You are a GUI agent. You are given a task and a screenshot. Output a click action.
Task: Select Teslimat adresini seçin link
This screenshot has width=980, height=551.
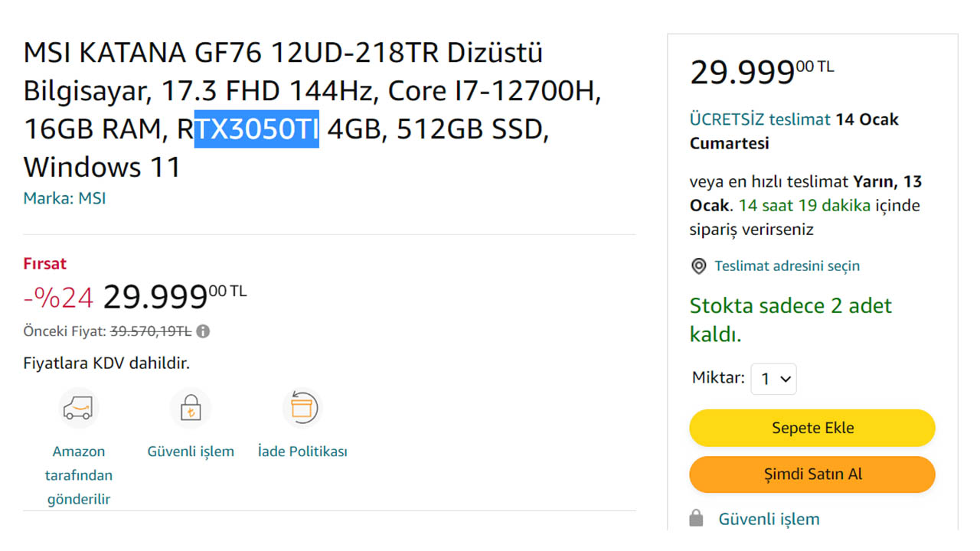[x=787, y=266]
